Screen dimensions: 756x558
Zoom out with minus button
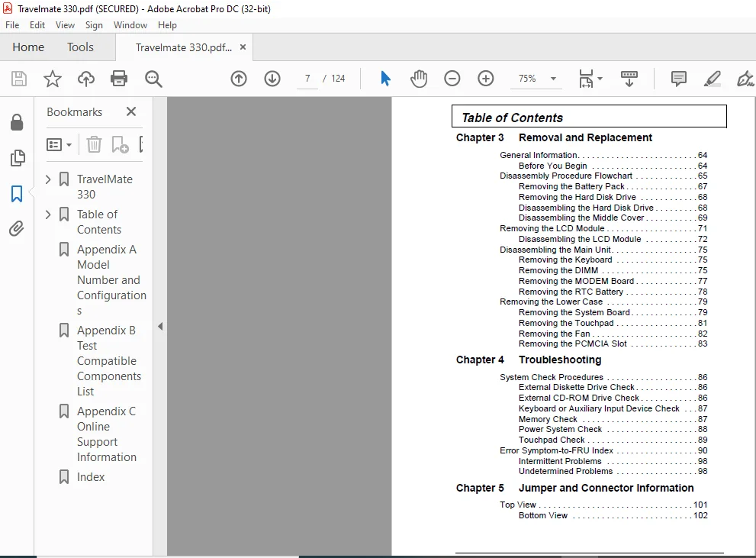(452, 79)
